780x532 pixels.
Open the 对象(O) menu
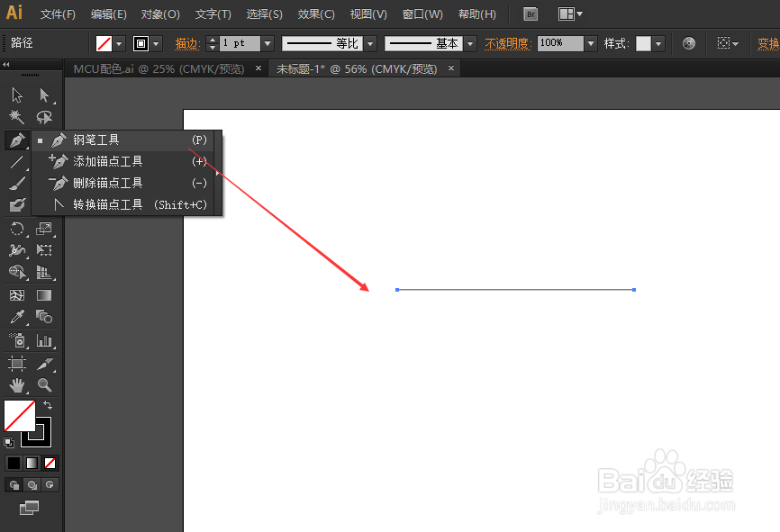tap(160, 14)
